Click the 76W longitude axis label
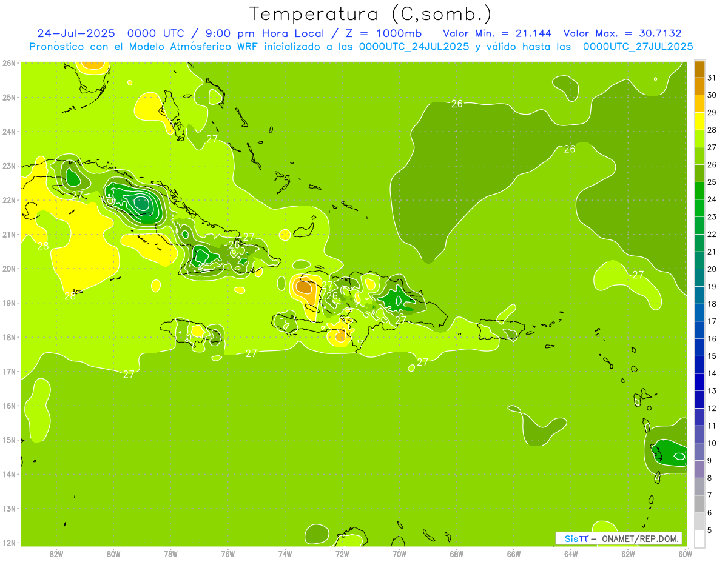This screenshot has width=728, height=562. click(228, 554)
